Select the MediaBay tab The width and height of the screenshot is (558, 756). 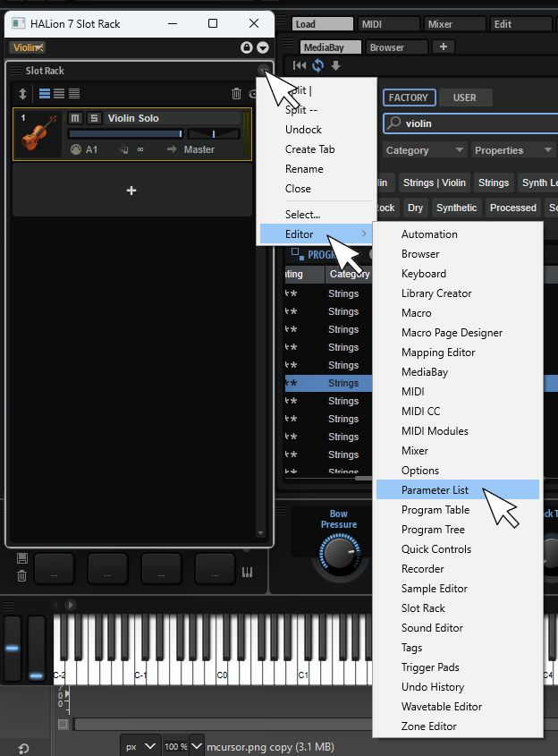coord(331,47)
